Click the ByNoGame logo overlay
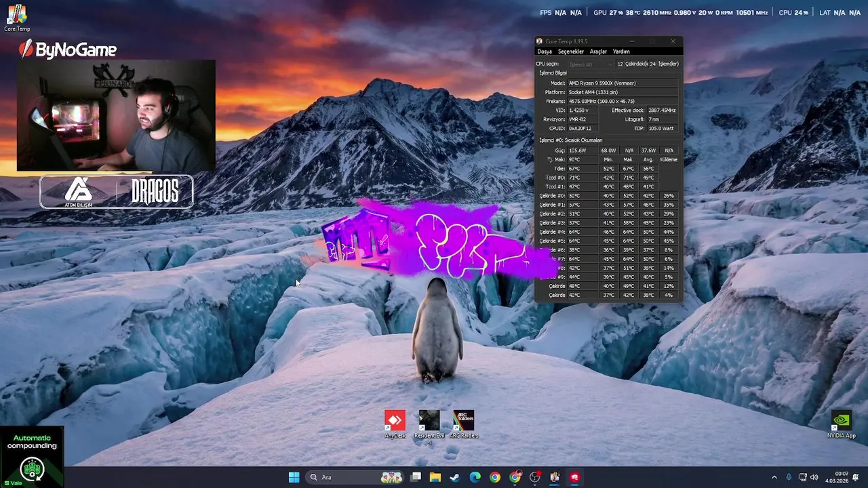This screenshot has width=868, height=488. [68, 49]
